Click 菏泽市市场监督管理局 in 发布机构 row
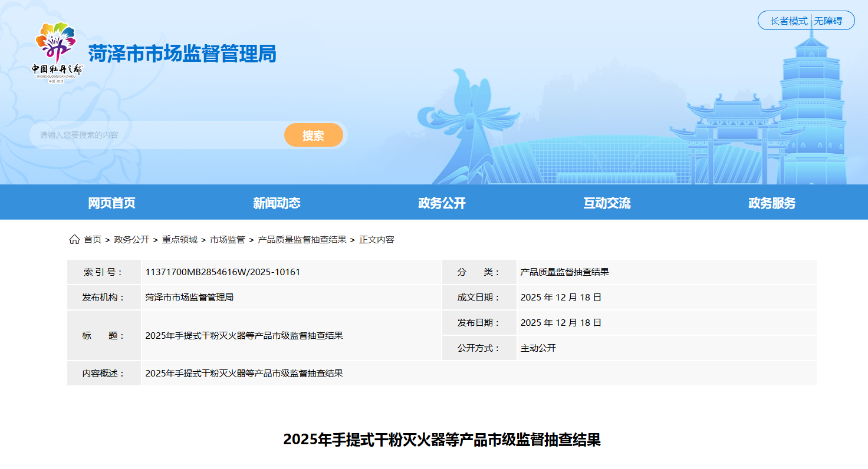 [189, 298]
